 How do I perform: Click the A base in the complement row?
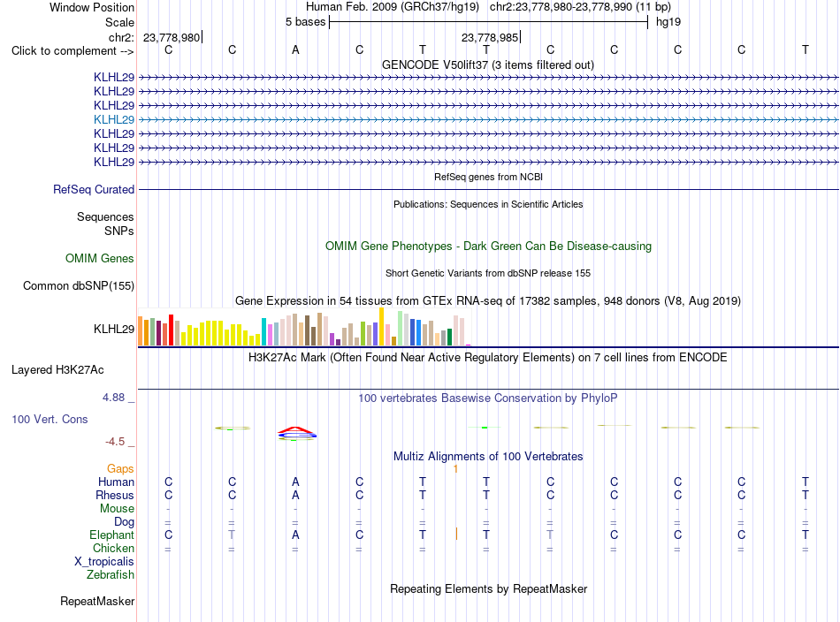click(295, 50)
